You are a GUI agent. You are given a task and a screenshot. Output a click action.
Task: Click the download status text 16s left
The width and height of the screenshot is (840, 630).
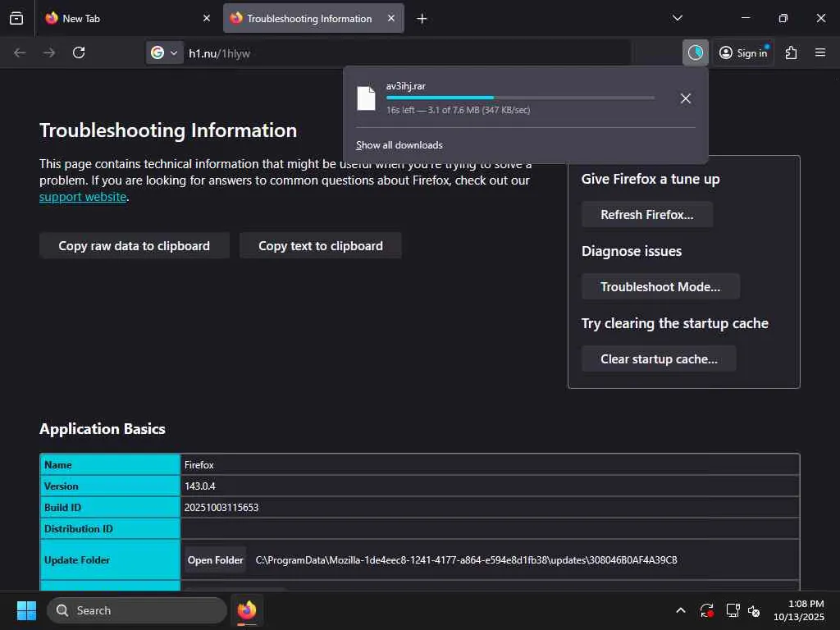point(458,110)
